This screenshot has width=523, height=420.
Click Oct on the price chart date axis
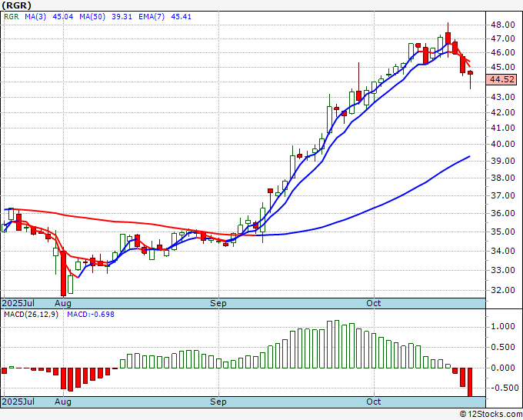pos(374,303)
